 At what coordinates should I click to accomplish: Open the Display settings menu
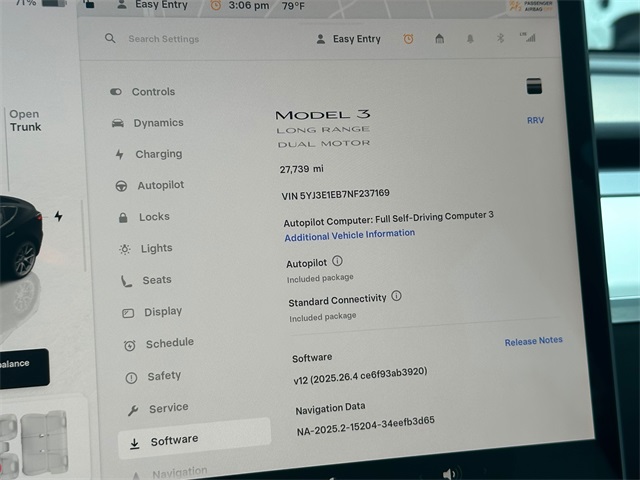152,312
